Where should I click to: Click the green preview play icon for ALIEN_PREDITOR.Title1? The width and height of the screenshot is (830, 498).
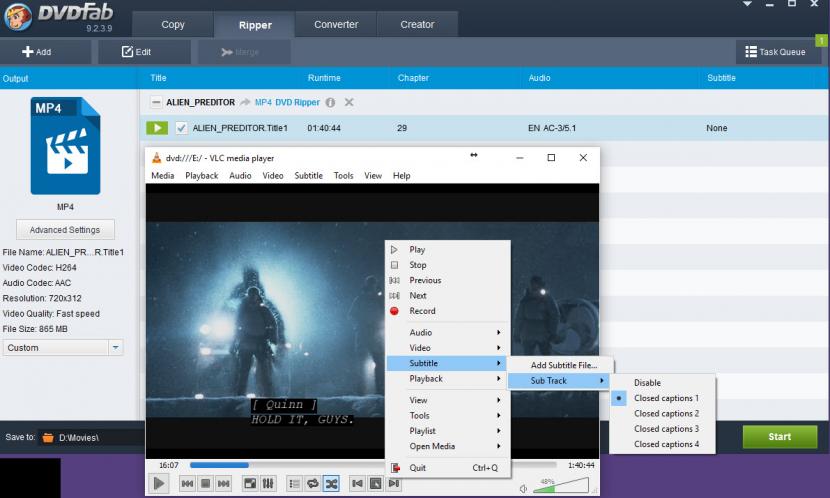(x=157, y=128)
